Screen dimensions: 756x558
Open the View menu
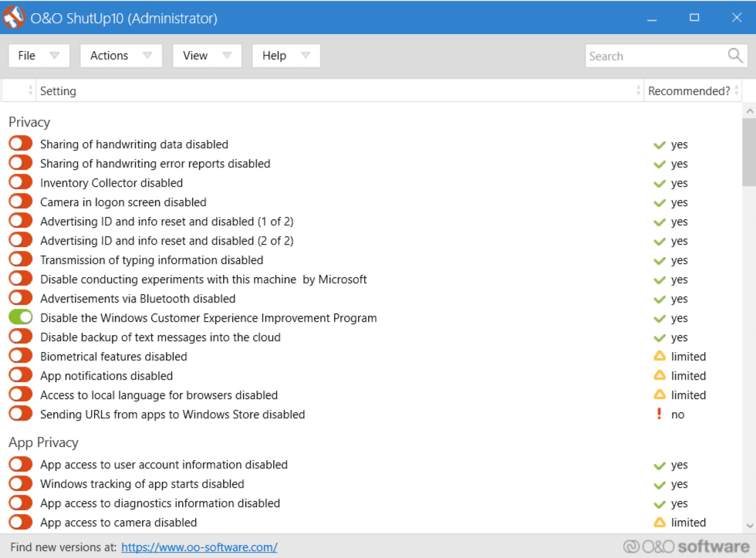[207, 56]
